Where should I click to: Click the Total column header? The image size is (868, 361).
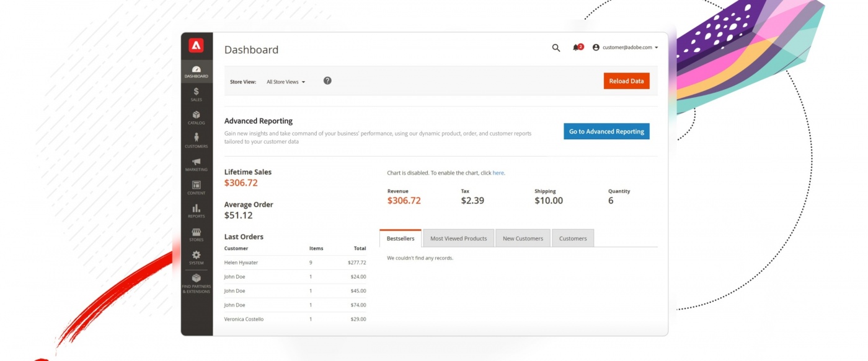[360, 248]
